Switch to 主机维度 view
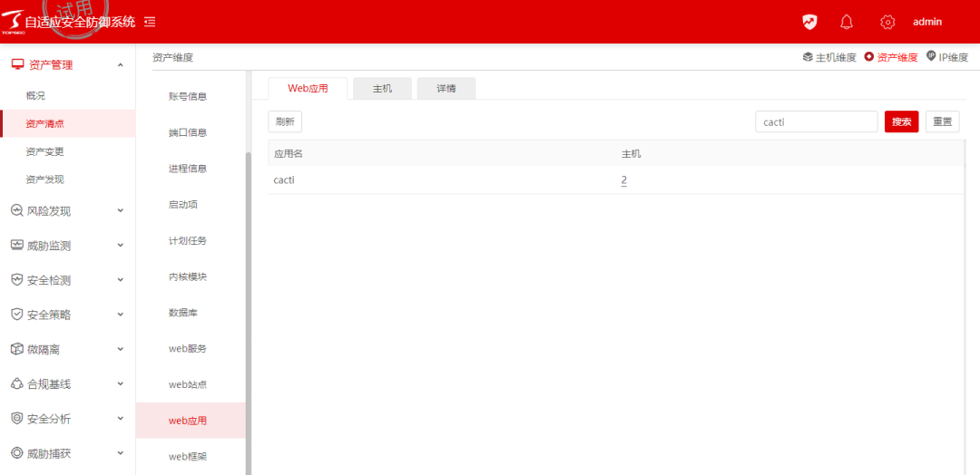This screenshot has width=980, height=475. pyautogui.click(x=829, y=57)
